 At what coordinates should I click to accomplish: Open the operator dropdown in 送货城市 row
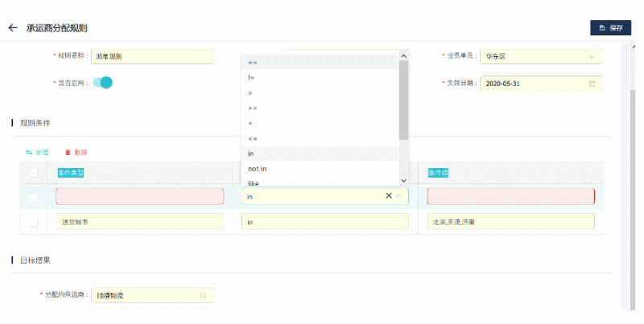pos(326,222)
